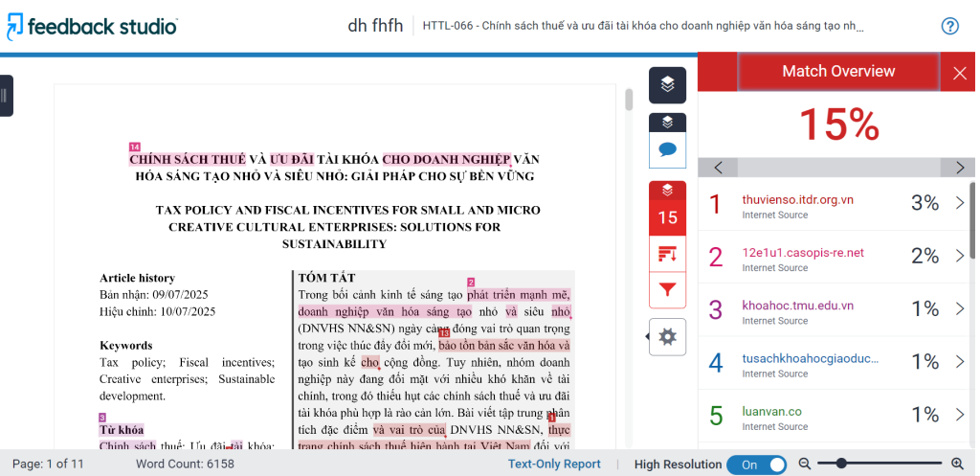980x476 pixels.
Task: Expand khoahoc.tmu.edu.vn match details
Action: click(x=960, y=309)
